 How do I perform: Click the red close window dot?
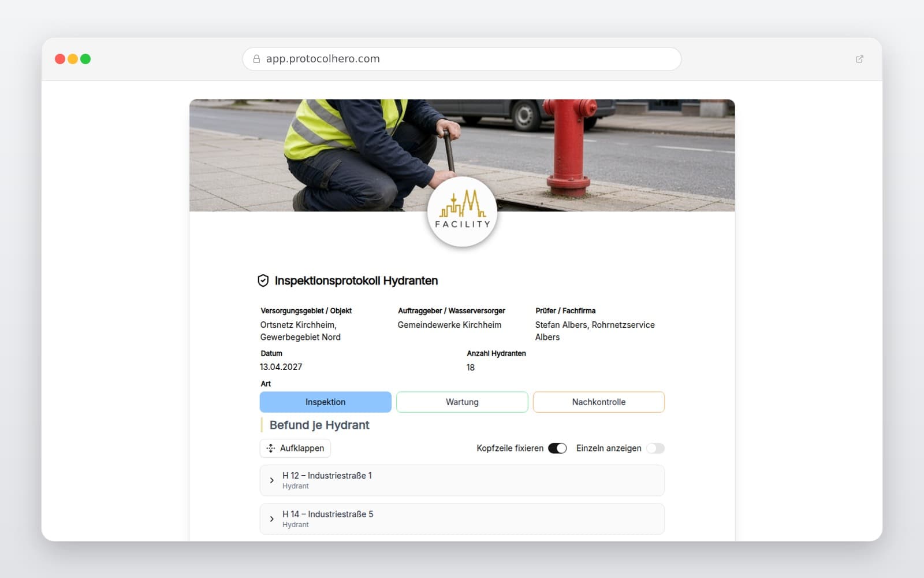point(60,59)
